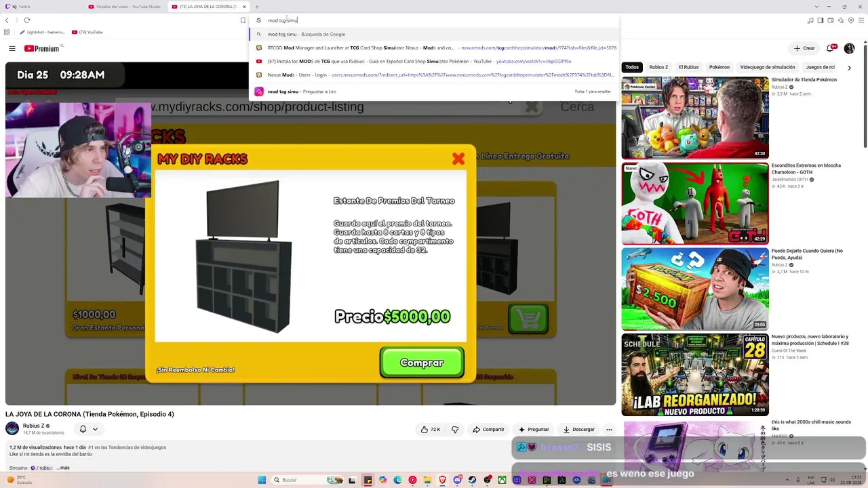Like the video with thumbs up

430,429
